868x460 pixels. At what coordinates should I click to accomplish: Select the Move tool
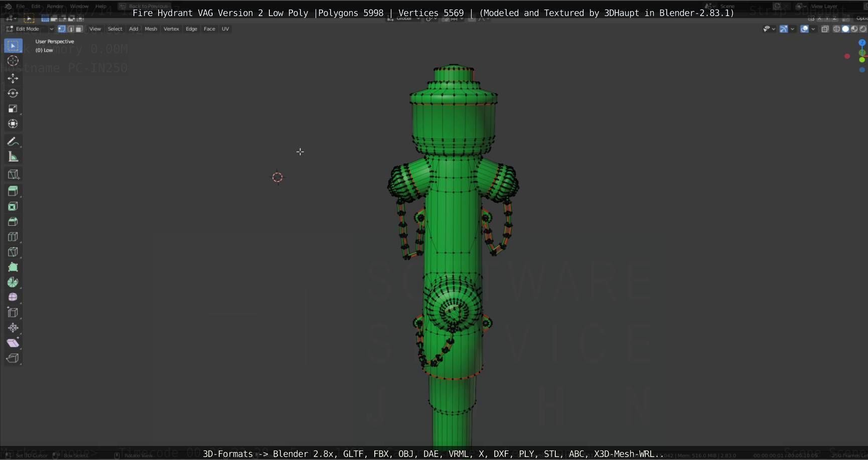click(x=13, y=78)
